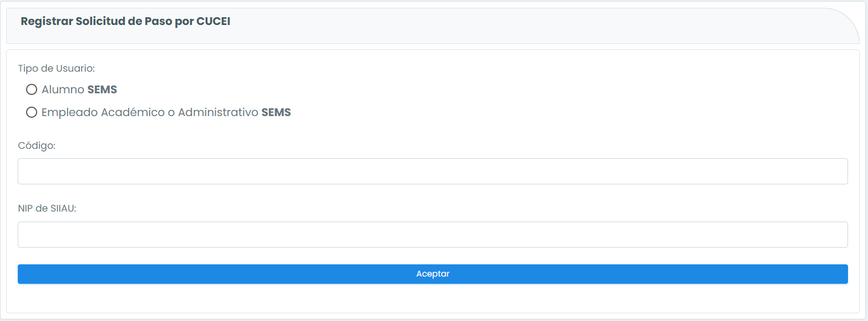Click the word "Administrativo" in the user type option

point(219,112)
